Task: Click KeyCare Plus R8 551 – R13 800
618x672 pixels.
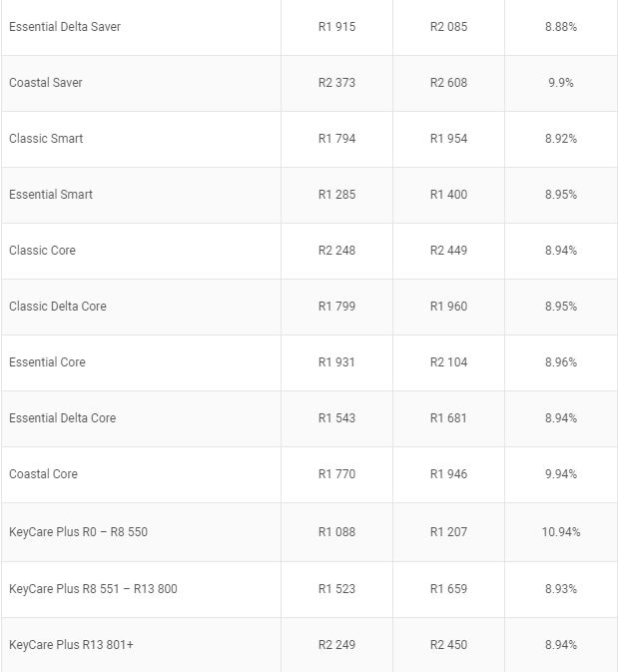Action: click(93, 589)
